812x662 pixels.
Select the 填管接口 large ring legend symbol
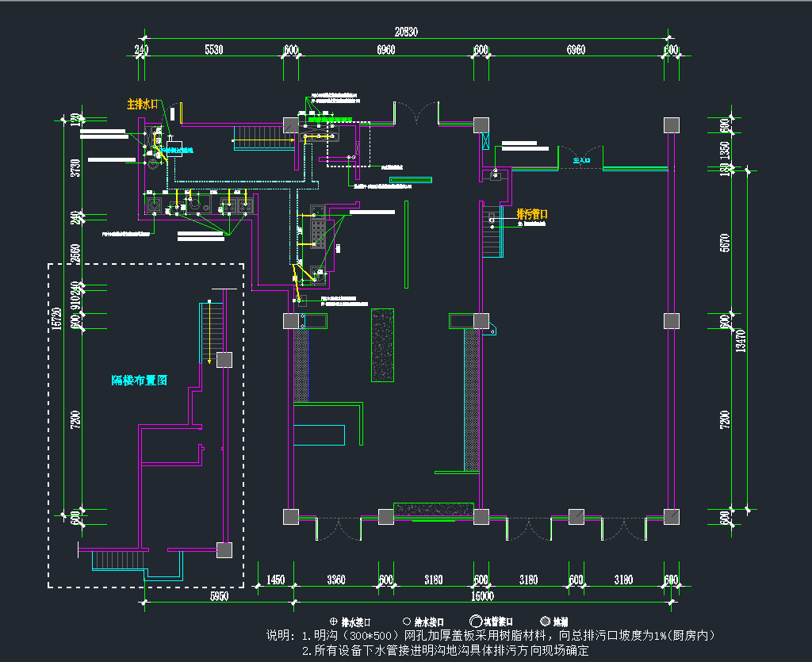tap(476, 622)
